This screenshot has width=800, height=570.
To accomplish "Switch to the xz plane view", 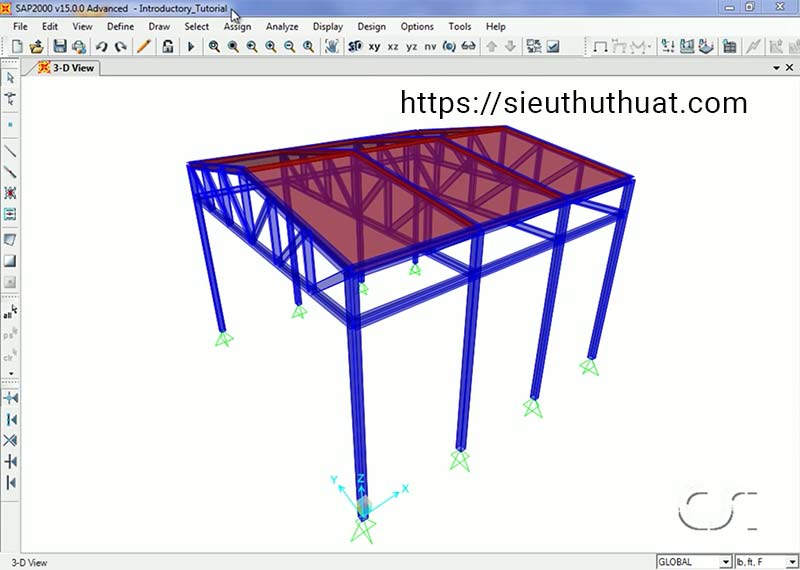I will (x=393, y=47).
